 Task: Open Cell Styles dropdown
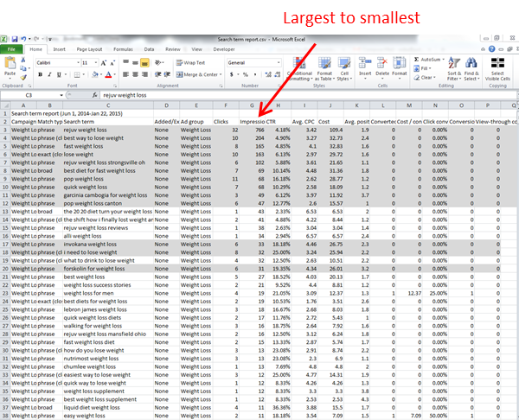click(x=344, y=69)
